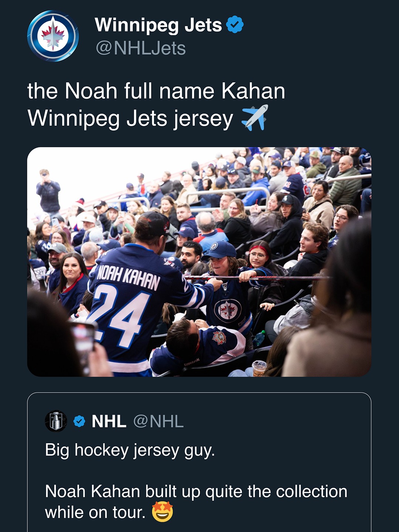Open the Winnipeg Jets profile avatar
The width and height of the screenshot is (399, 532).
53,36
